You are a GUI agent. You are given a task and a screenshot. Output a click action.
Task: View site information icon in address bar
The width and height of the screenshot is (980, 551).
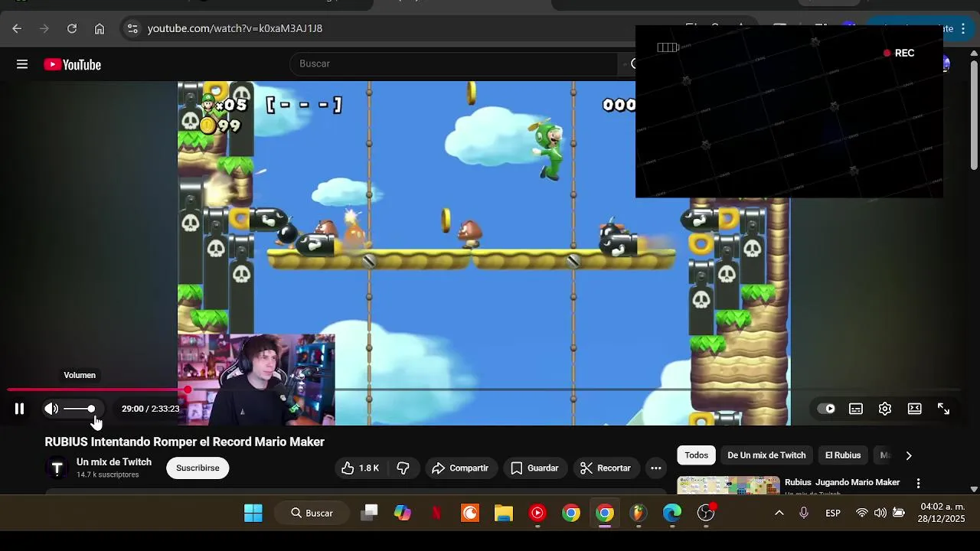pos(132,28)
